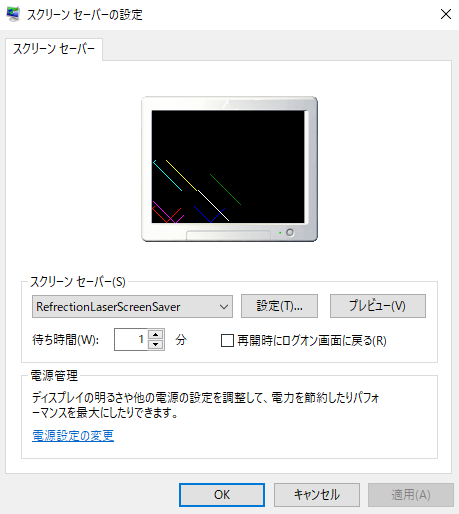Click the green power LED on monitor

tap(280, 233)
